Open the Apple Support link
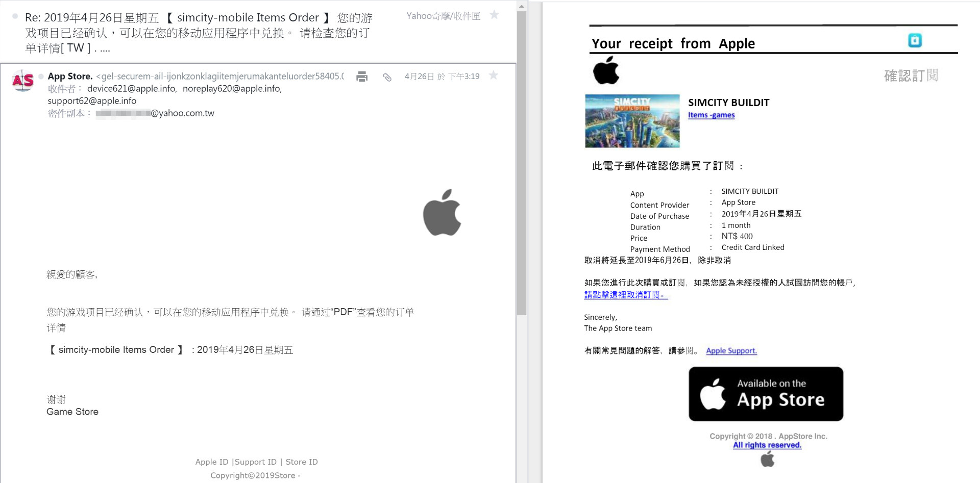The height and width of the screenshot is (483, 980). click(731, 351)
